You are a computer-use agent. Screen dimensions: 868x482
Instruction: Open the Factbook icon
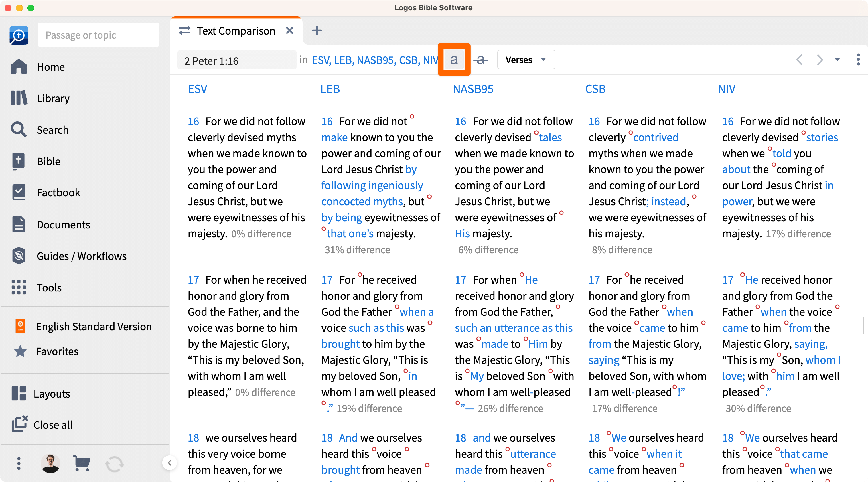click(19, 192)
